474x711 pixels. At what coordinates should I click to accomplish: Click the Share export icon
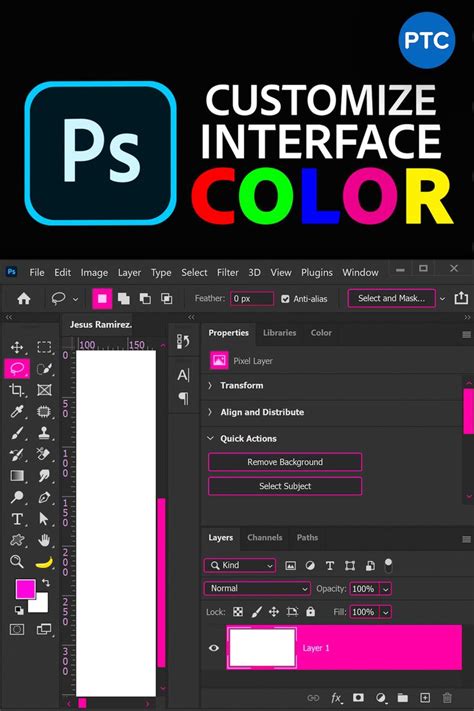click(x=461, y=298)
